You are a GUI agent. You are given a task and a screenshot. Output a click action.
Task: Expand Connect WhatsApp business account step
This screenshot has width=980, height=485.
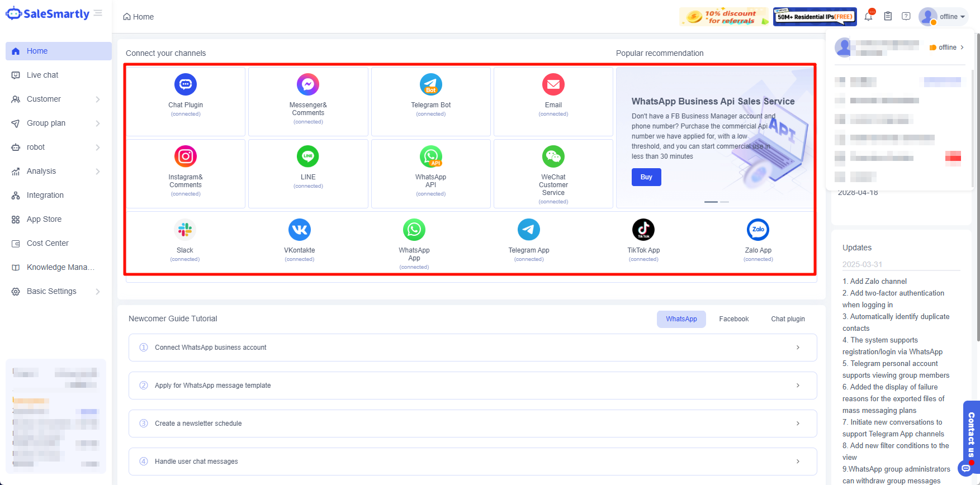(x=472, y=348)
